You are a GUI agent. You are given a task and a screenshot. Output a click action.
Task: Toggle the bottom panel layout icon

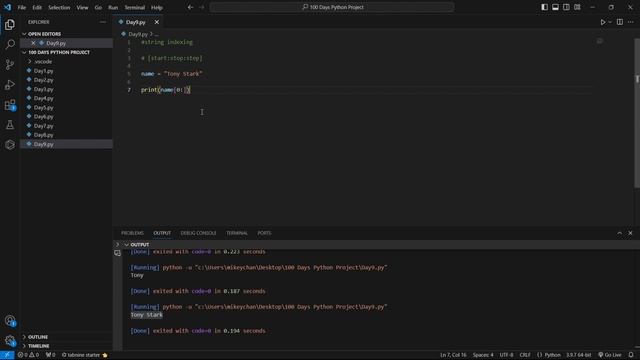click(556, 7)
